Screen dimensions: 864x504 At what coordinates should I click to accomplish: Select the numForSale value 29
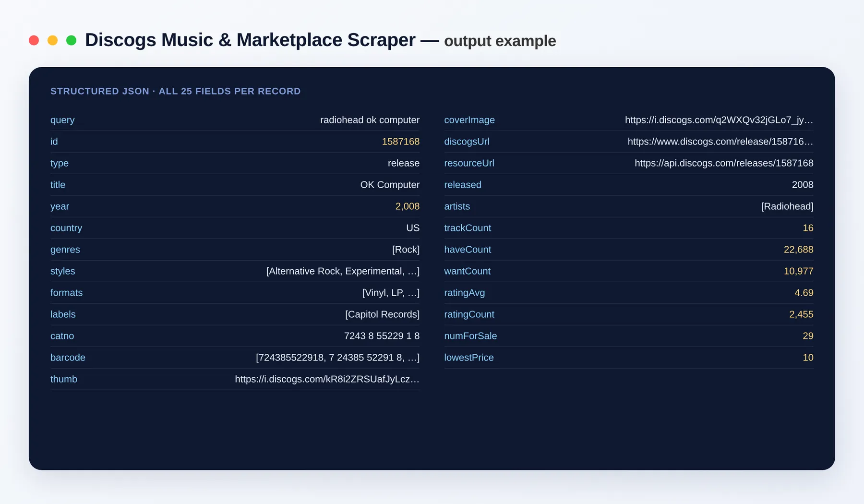pos(808,336)
